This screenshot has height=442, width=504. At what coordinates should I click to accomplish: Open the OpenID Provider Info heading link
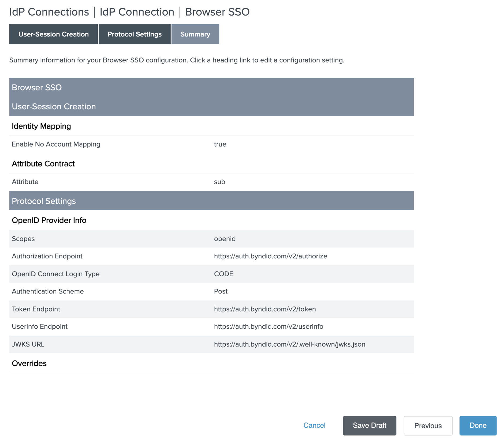49,220
